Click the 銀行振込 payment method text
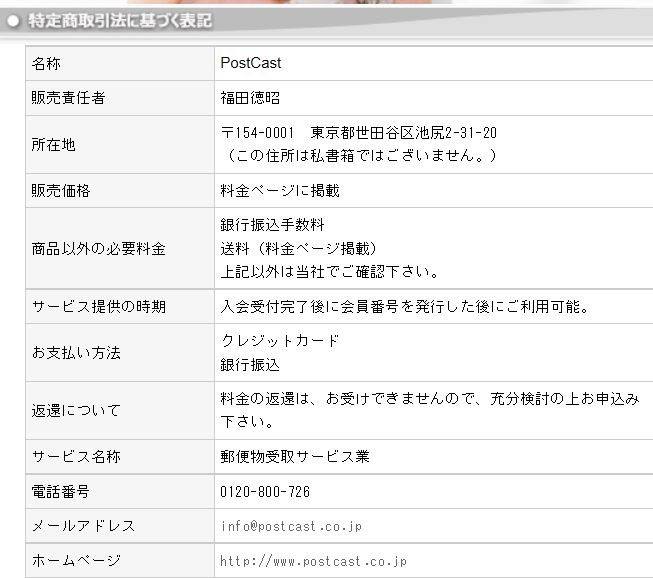The image size is (653, 578). pyautogui.click(x=250, y=365)
